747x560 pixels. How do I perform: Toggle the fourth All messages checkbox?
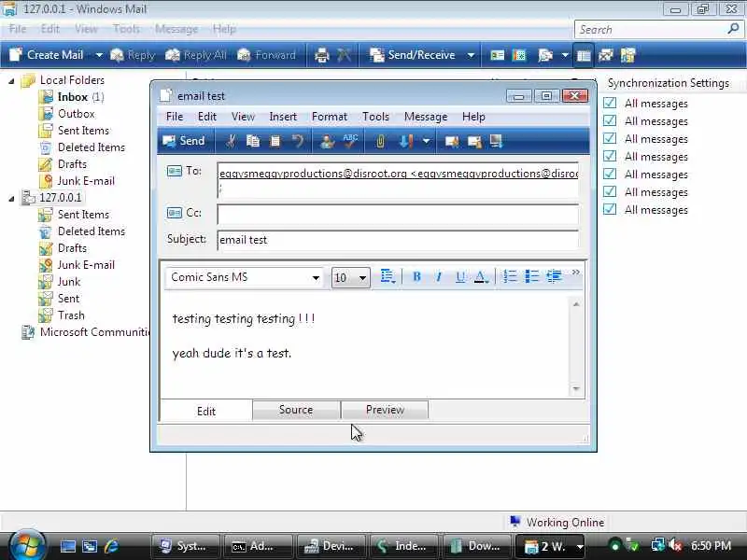[610, 156]
